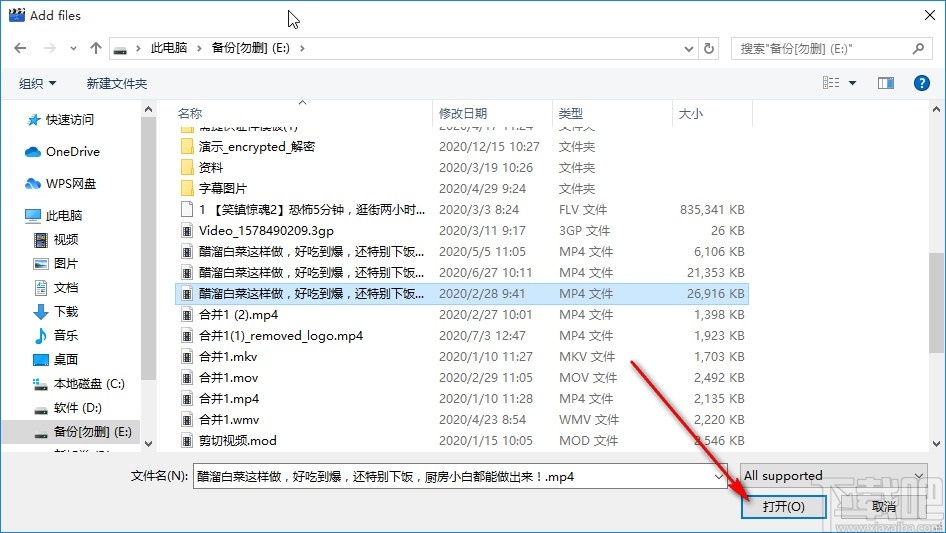The image size is (946, 533).
Task: Expand the file name history dropdown
Action: click(x=719, y=476)
